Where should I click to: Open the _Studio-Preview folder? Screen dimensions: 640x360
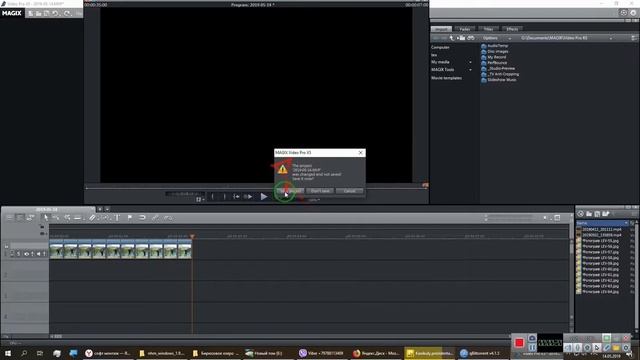[498, 69]
